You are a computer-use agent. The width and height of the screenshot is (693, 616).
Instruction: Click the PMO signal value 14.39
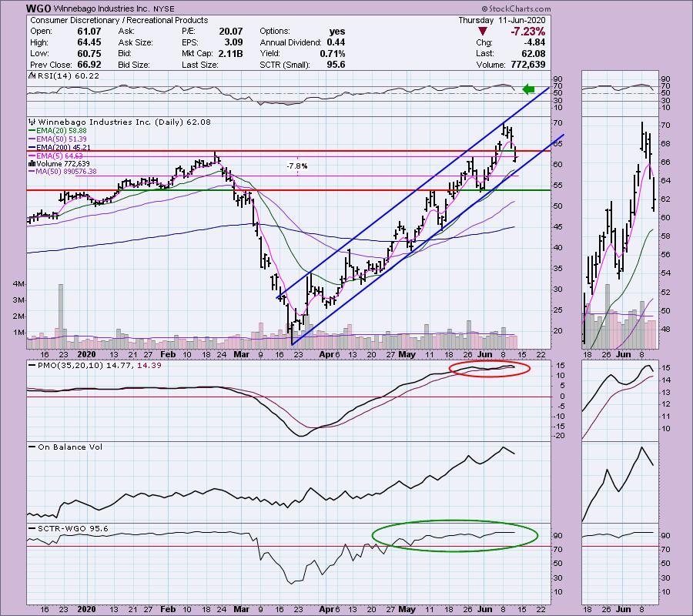[x=149, y=366]
